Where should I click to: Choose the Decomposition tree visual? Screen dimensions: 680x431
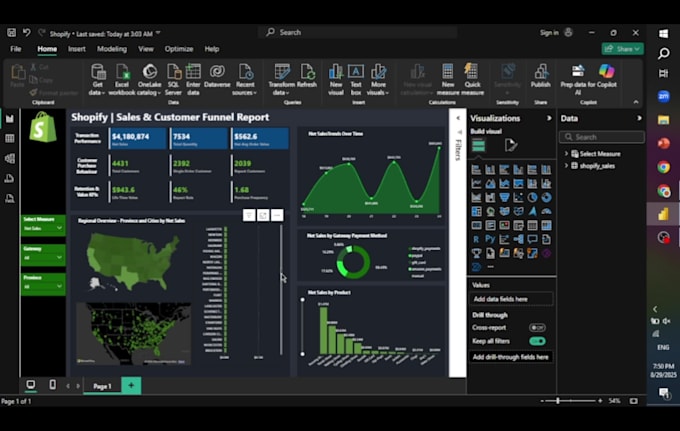tap(518, 239)
